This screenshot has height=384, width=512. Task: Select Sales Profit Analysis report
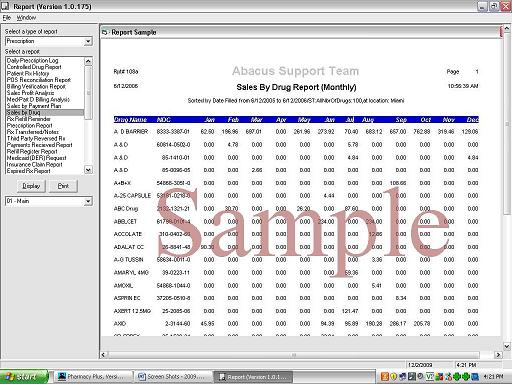point(30,93)
